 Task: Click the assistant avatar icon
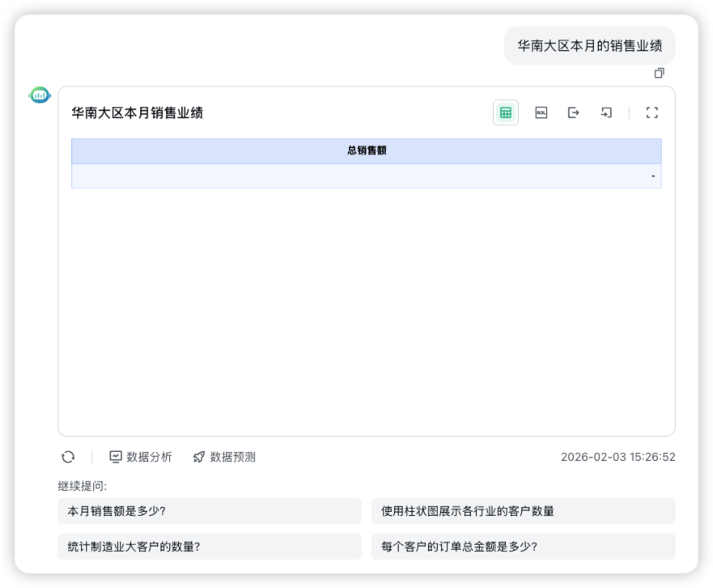[x=38, y=94]
